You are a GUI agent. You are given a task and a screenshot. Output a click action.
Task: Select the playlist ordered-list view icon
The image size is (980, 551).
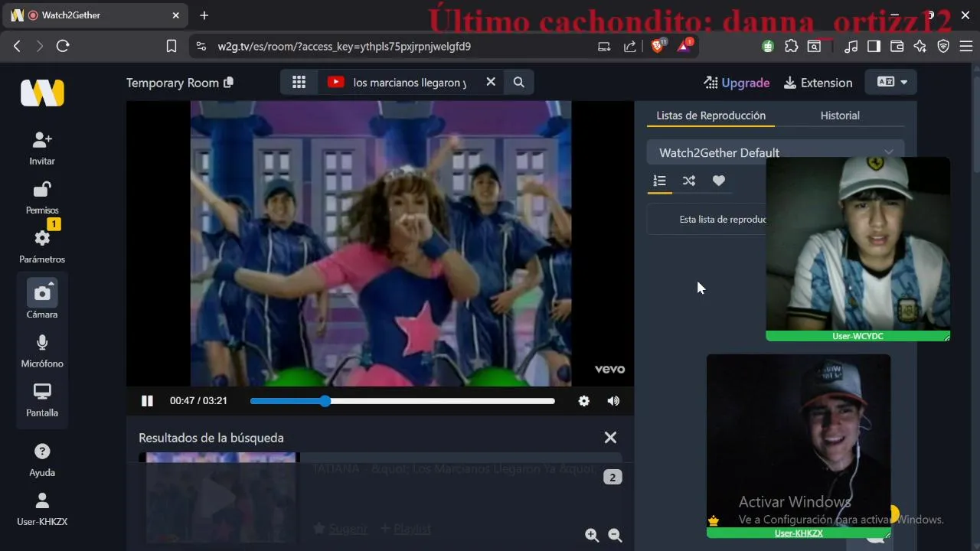(x=659, y=181)
